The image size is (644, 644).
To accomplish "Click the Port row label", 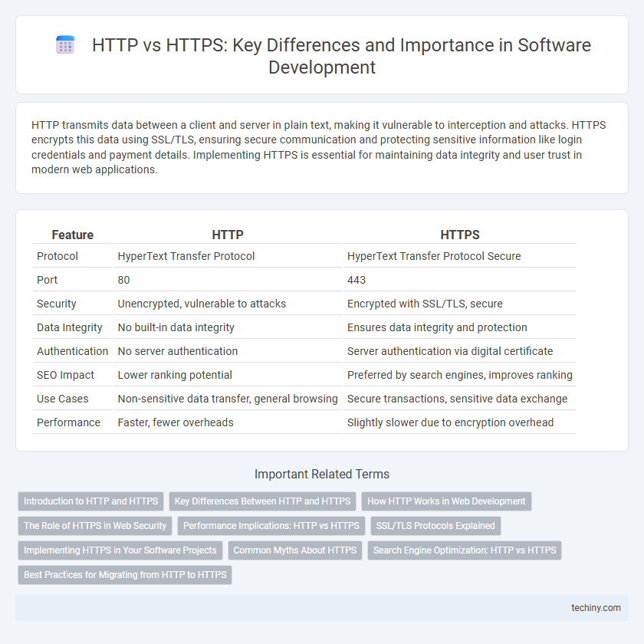I will (48, 280).
